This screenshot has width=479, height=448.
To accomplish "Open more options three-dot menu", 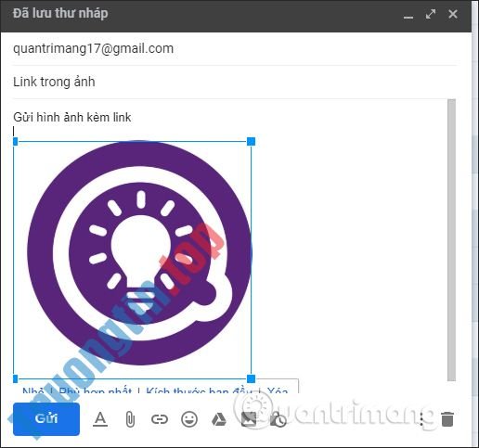I will pyautogui.click(x=421, y=419).
